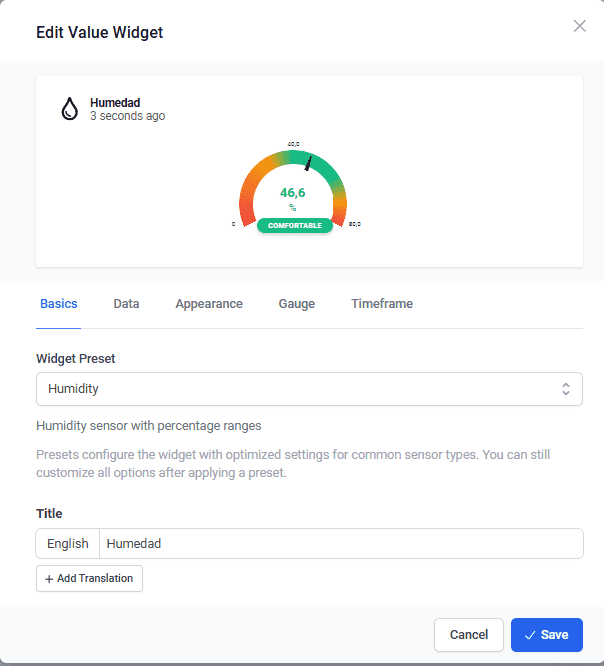Click the '3 seconds ago' timestamp
The image size is (604, 666).
click(127, 116)
